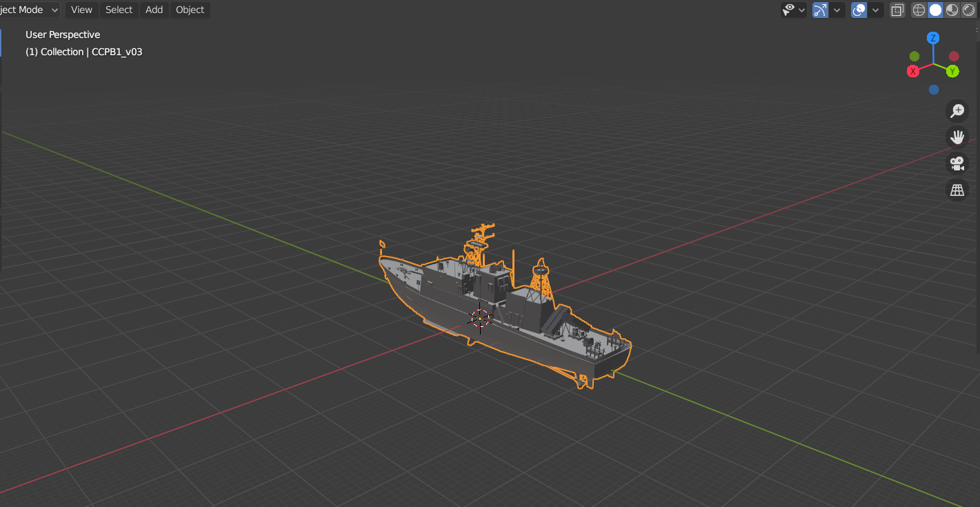Open the View menu

point(81,10)
